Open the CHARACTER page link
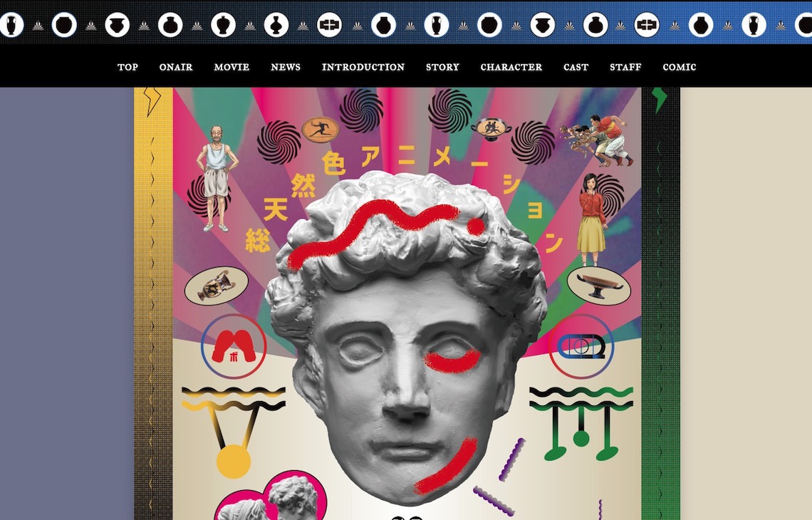The width and height of the screenshot is (812, 520). [x=511, y=67]
